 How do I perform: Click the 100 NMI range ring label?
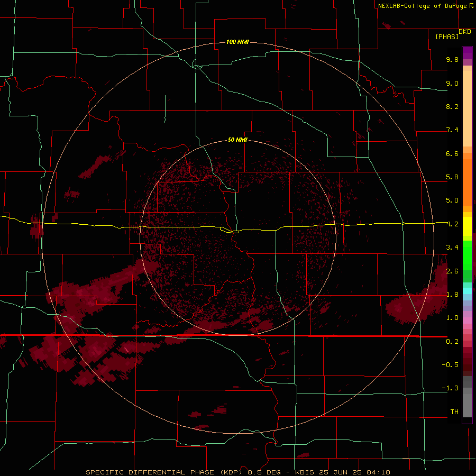[x=237, y=42]
